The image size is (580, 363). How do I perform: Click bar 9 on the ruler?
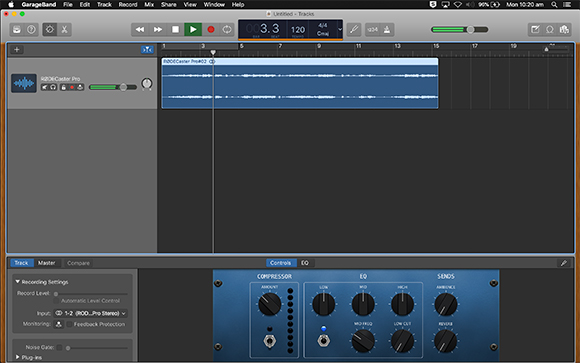tap(319, 46)
